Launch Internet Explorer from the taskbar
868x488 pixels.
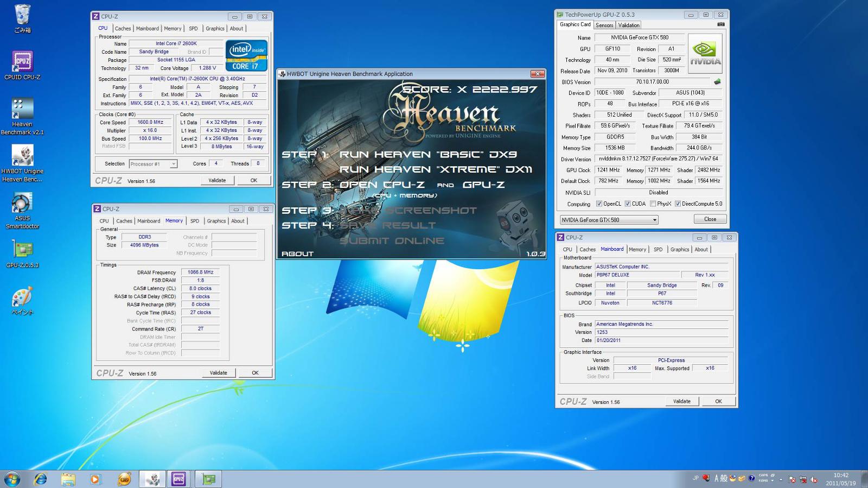tap(40, 479)
